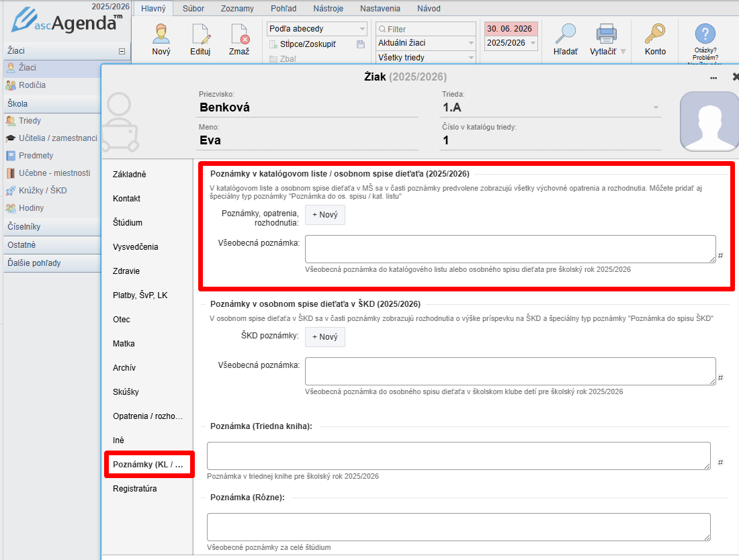
Task: Click the Poznámka (Triedna kniha) text area
Action: point(459,456)
